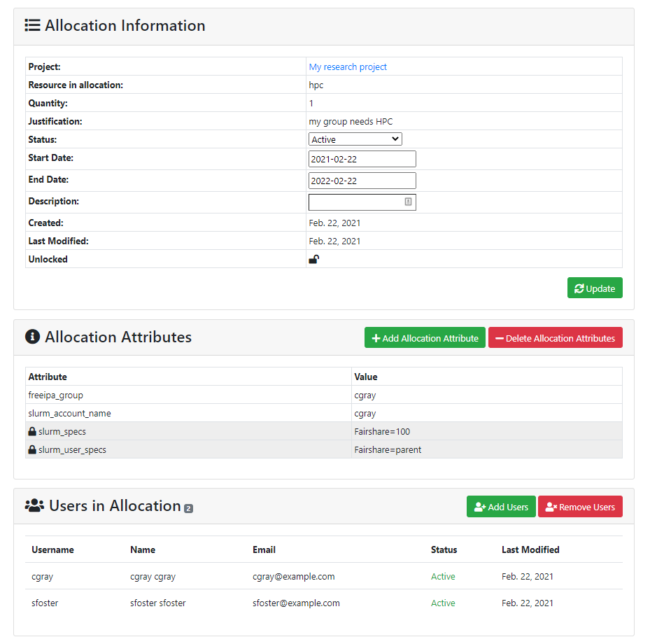The width and height of the screenshot is (657, 644).
Task: Click the Project: label
Action: [44, 66]
